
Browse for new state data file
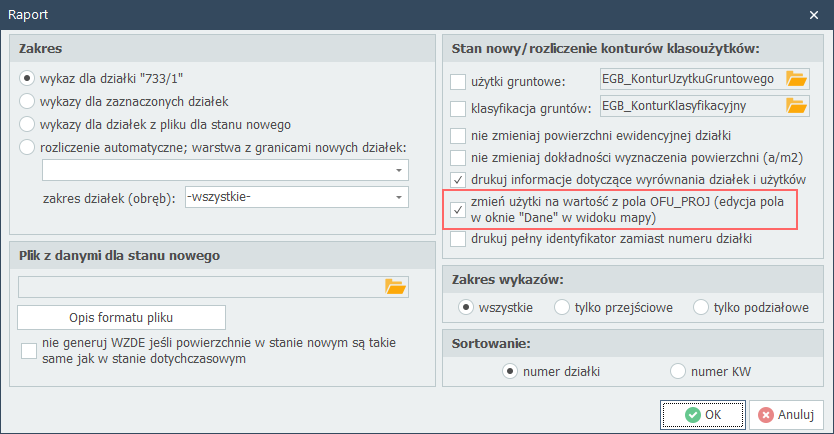396,287
